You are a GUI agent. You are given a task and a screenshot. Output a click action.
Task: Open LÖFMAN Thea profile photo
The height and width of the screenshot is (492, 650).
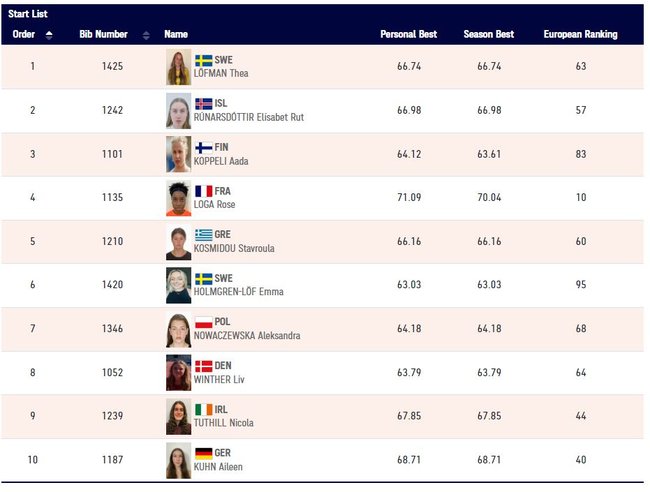tap(178, 67)
